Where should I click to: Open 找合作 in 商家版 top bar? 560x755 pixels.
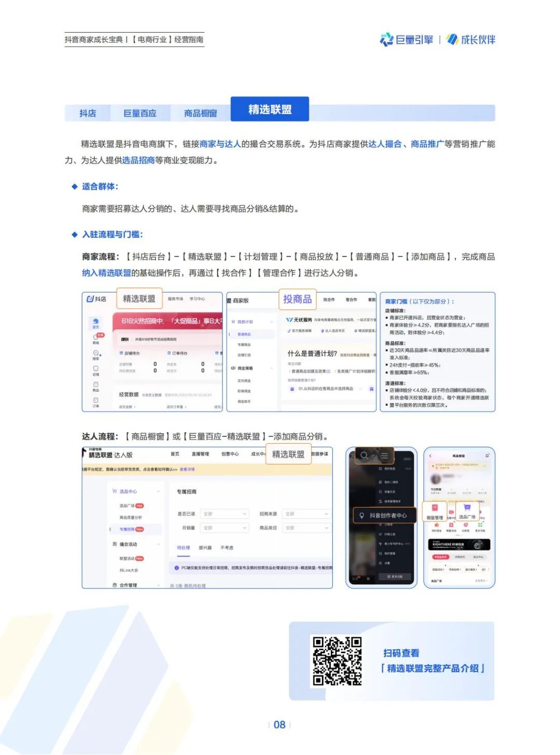(329, 299)
